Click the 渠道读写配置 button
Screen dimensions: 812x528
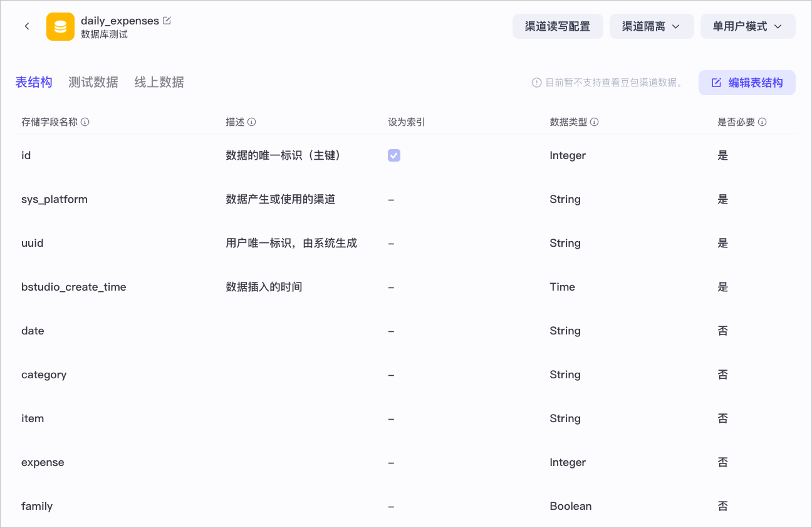[x=558, y=26]
